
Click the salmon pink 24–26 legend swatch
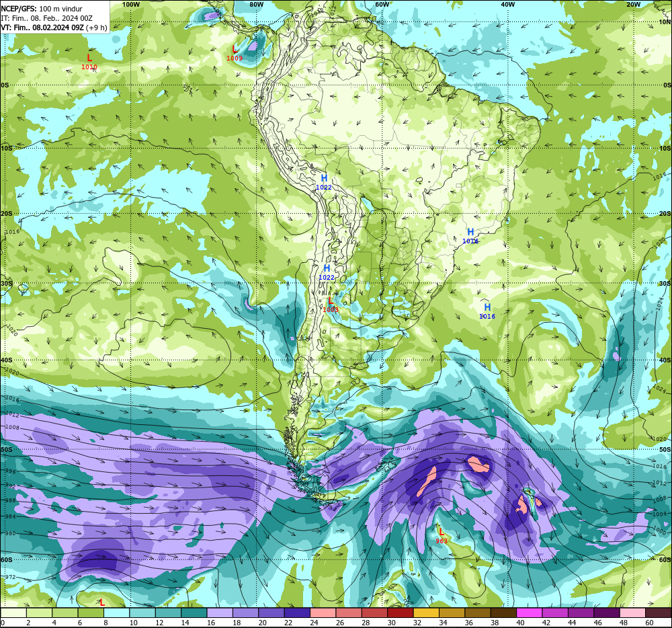[x=323, y=613]
